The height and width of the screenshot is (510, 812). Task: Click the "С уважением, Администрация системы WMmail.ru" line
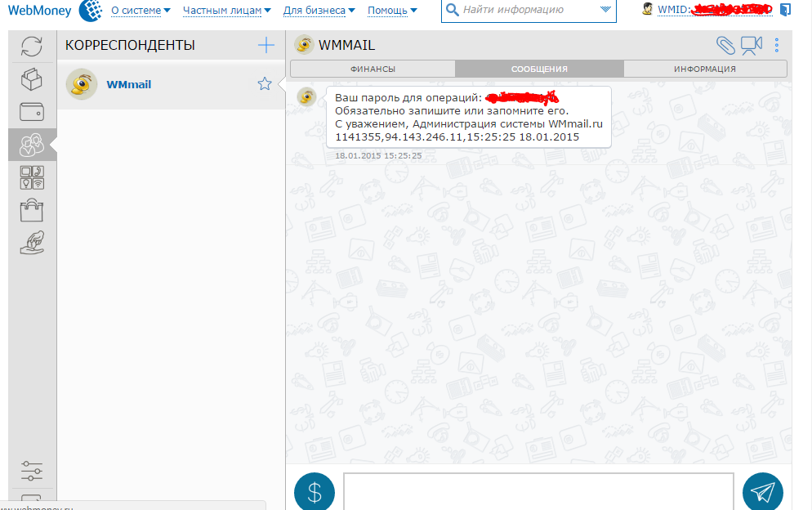point(469,124)
